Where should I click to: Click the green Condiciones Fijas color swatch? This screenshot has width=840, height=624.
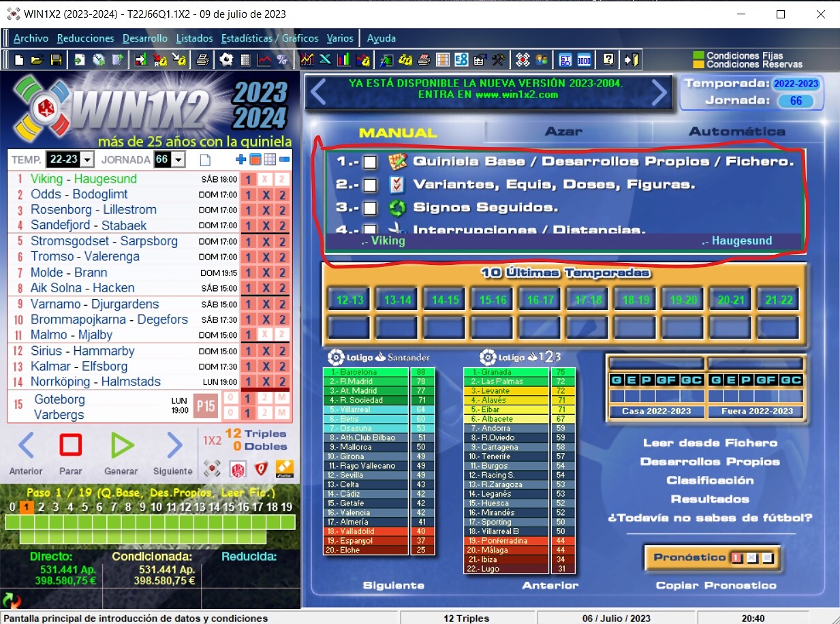click(698, 56)
